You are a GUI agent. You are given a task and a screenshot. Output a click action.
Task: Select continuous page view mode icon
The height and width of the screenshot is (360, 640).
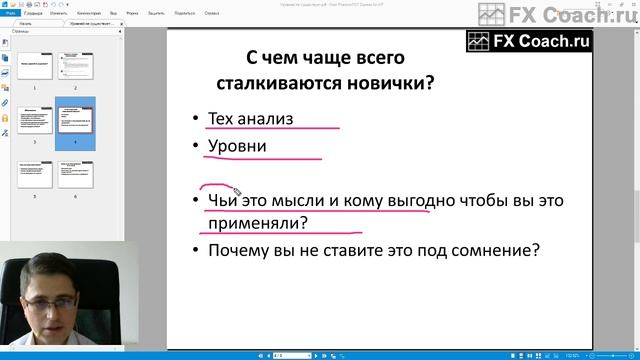[521, 356]
